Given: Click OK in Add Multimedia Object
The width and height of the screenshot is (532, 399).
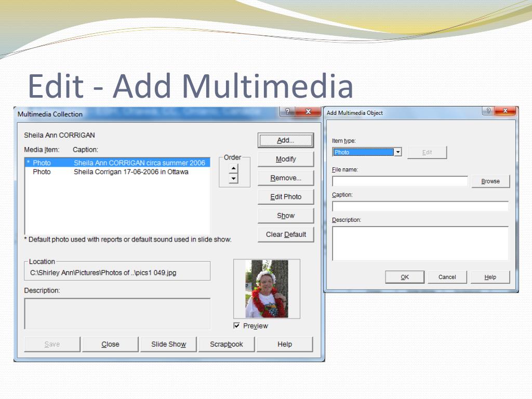Looking at the screenshot, I should pos(405,277).
